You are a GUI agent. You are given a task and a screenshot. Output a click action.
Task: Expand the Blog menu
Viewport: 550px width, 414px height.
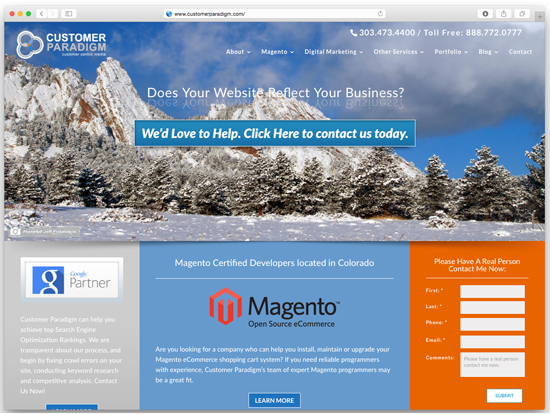488,52
